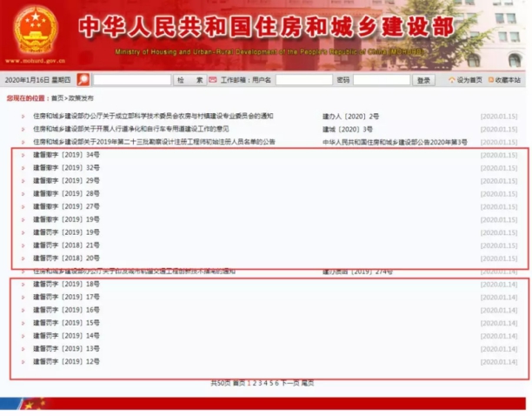Click the red magnifier search icon

point(83,80)
